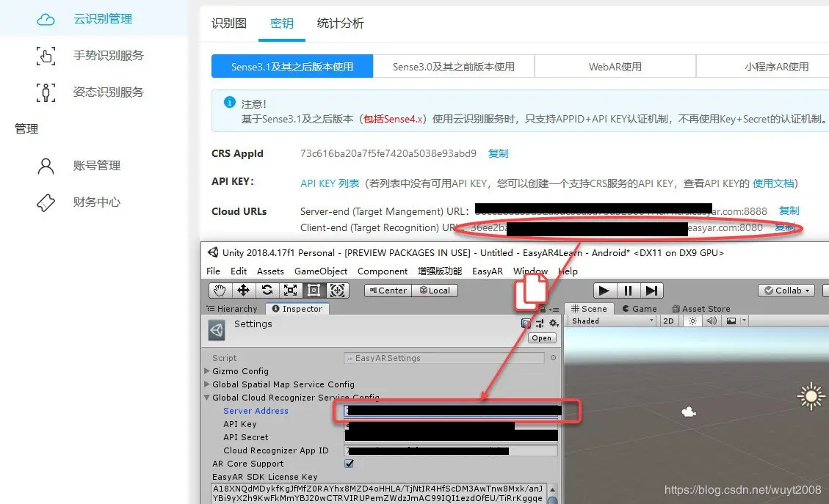Open the 识别图 tab
This screenshot has height=504, width=829.
229,23
